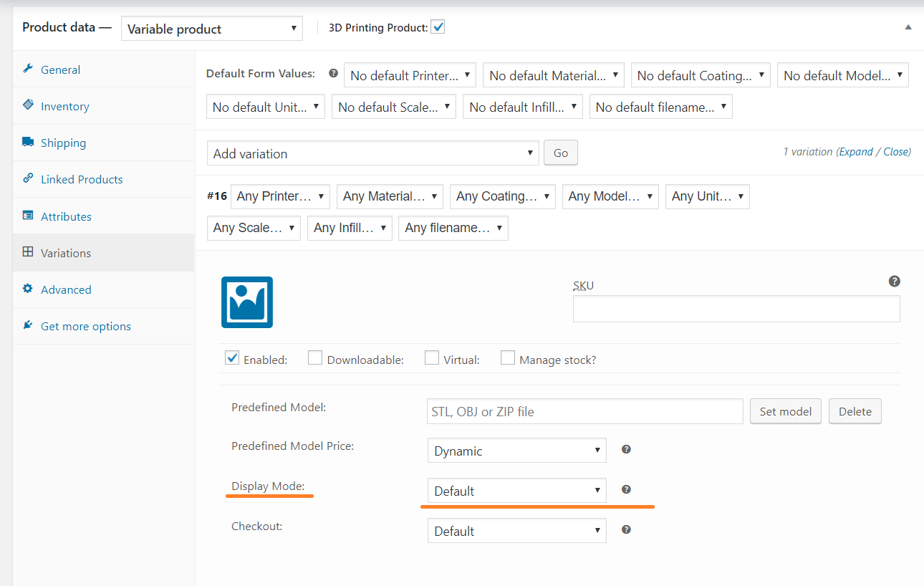
Task: Click the variation image placeholder thumbnail
Action: coord(247,302)
